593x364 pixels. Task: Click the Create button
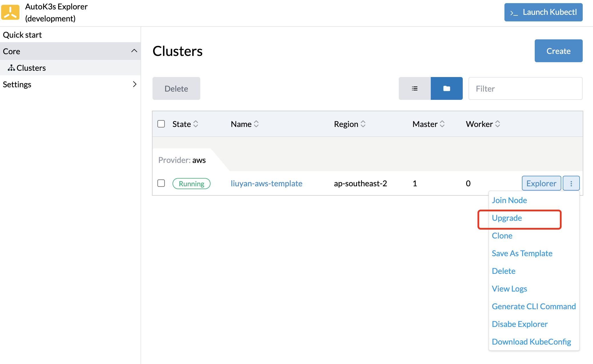tap(558, 51)
